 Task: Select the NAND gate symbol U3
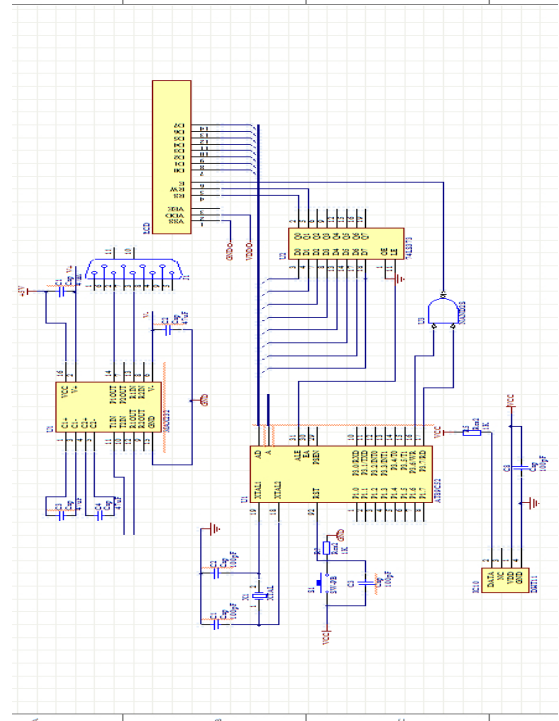442,311
